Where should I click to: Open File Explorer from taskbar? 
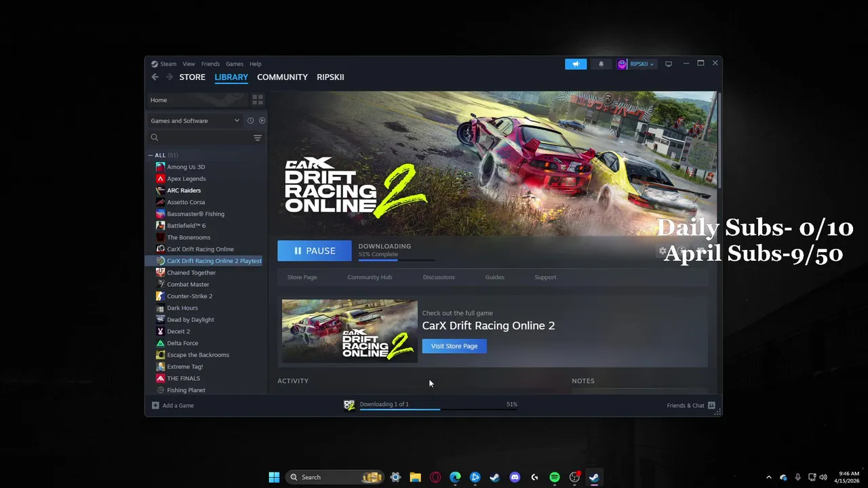(x=415, y=477)
